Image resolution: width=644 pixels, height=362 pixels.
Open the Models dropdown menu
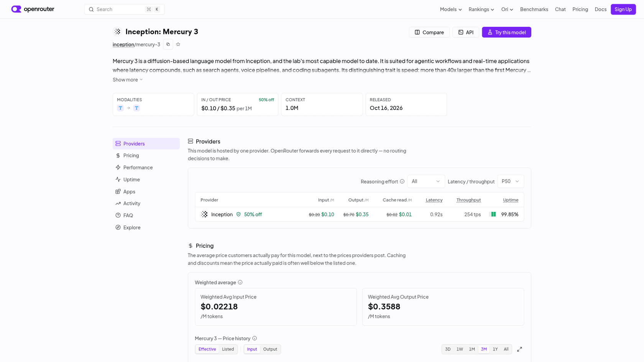tap(451, 9)
